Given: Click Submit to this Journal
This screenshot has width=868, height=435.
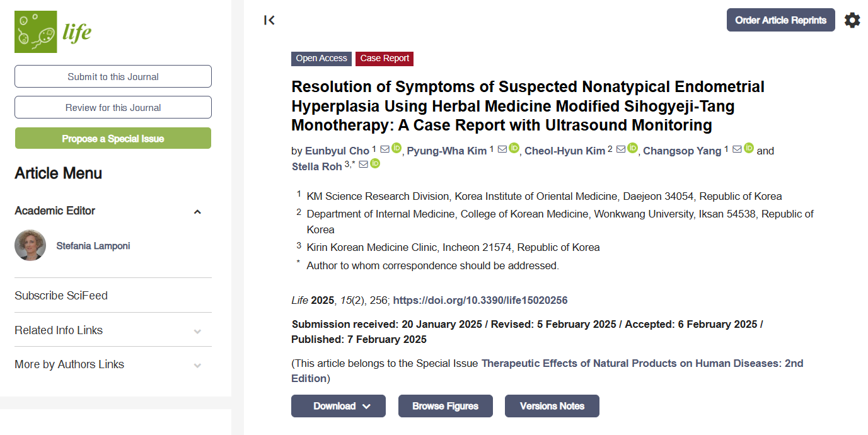Looking at the screenshot, I should (113, 76).
